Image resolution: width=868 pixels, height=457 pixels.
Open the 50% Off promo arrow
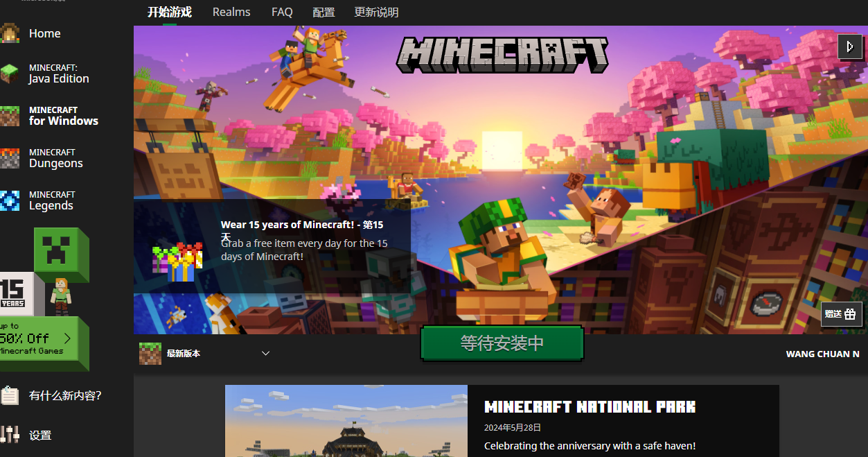click(67, 338)
